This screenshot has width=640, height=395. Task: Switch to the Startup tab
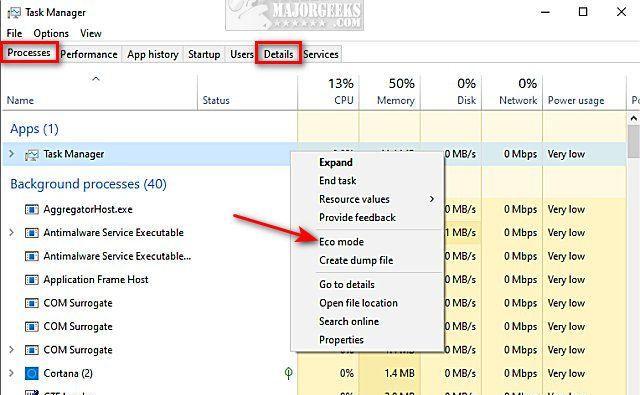click(204, 54)
